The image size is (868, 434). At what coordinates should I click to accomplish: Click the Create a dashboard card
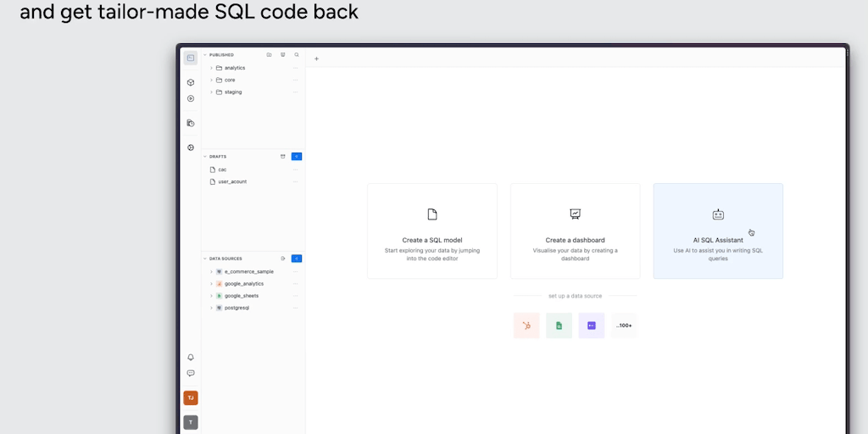point(575,231)
